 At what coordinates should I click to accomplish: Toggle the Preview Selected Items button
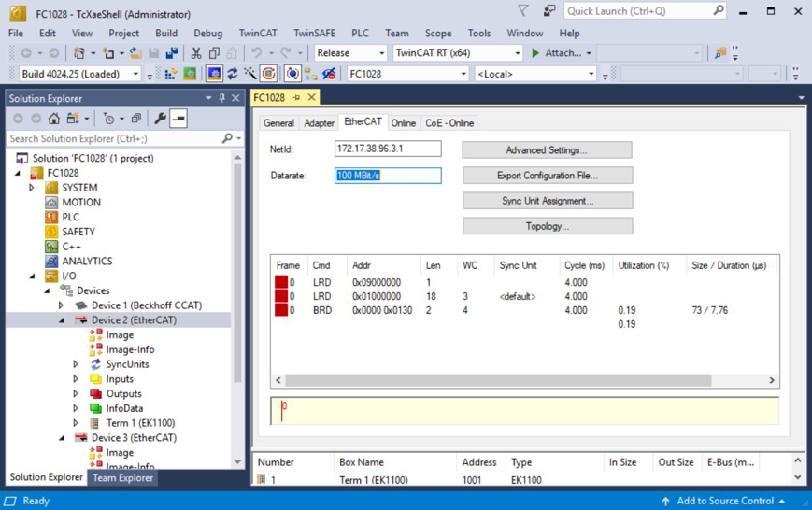pyautogui.click(x=178, y=119)
